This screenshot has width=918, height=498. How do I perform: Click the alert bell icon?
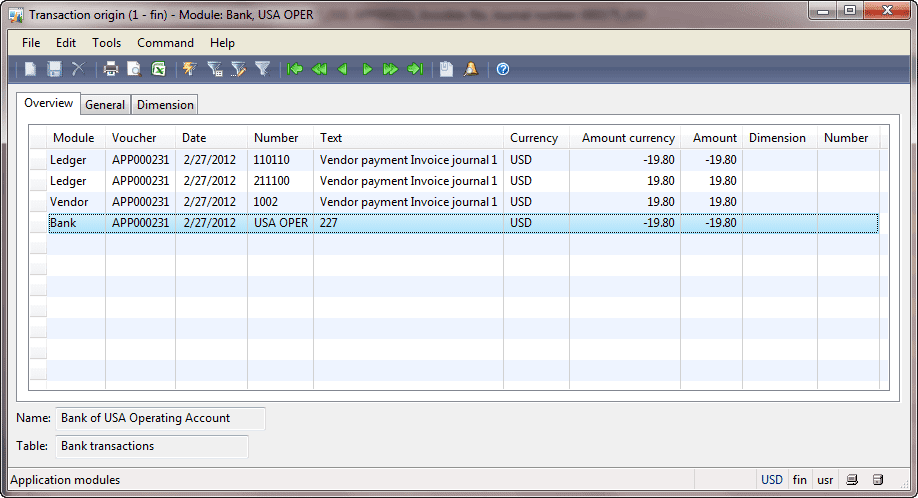pos(471,69)
